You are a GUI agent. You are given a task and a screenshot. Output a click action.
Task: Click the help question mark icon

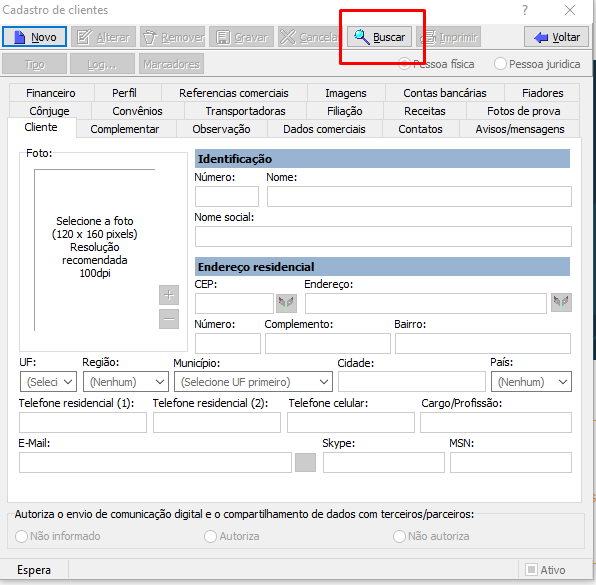click(525, 10)
